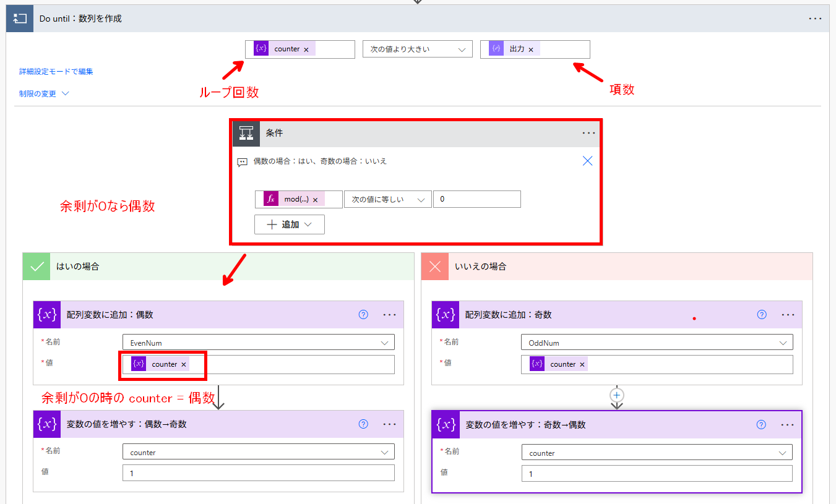
Task: Click the 追加 button in condition
Action: [290, 224]
